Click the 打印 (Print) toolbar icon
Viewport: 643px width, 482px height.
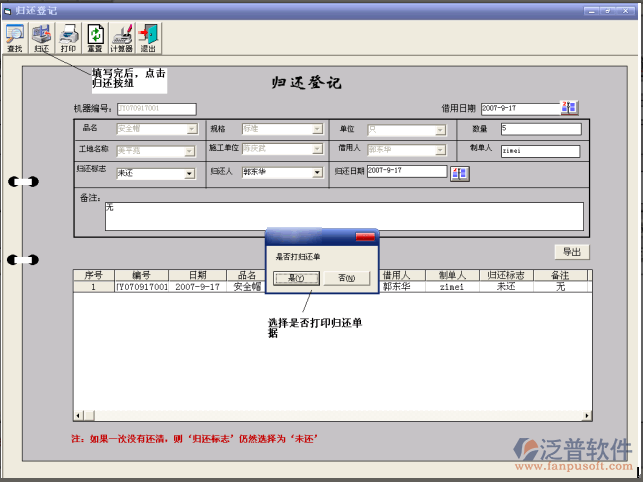tap(68, 38)
